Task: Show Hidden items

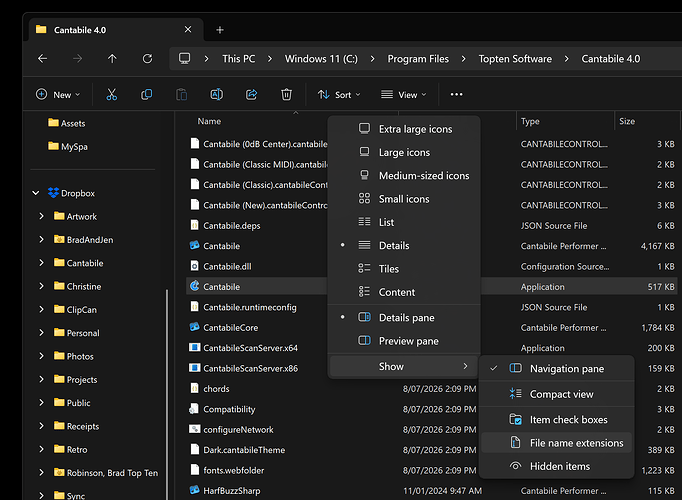Action: pos(556,466)
